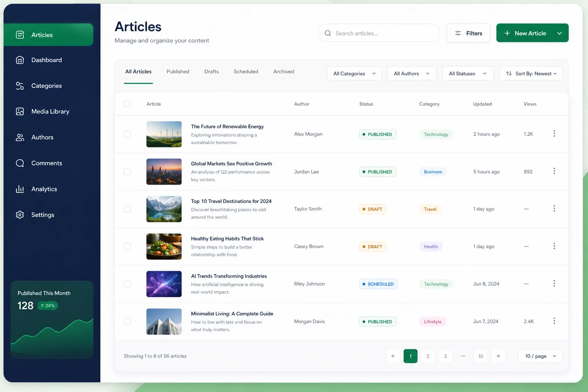Go to page 2
Viewport: 588px width, 392px height.
click(x=428, y=356)
